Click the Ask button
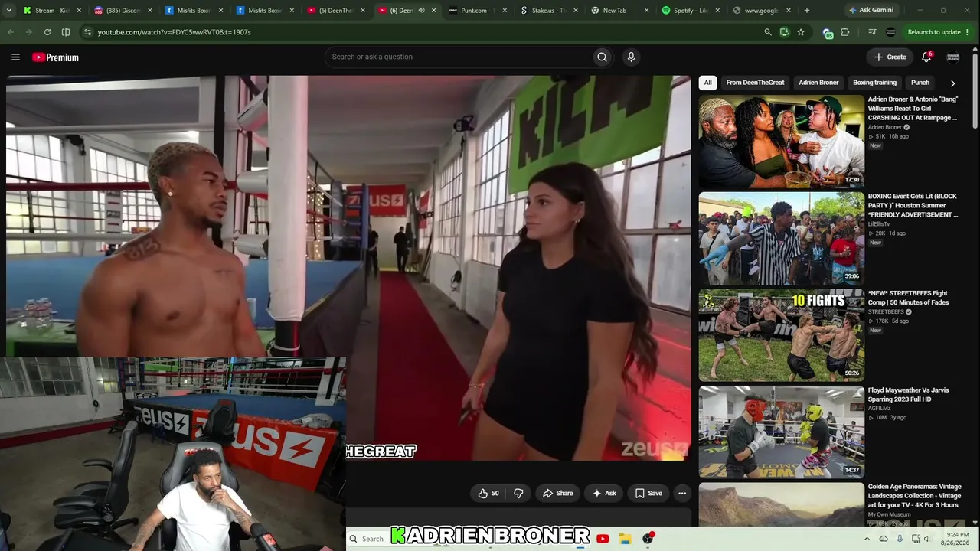 click(x=604, y=494)
